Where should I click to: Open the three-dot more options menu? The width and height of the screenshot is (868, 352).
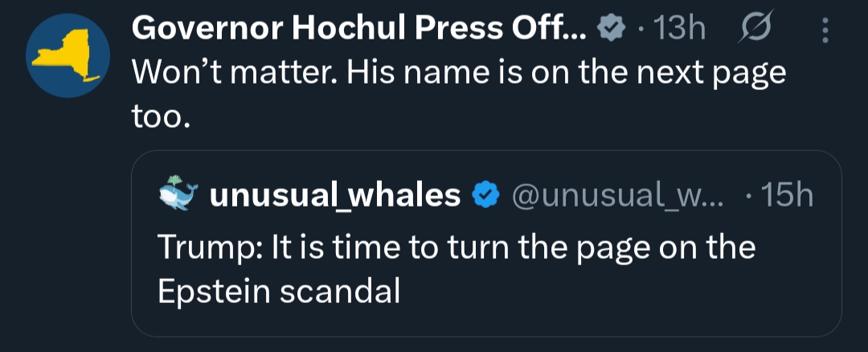pyautogui.click(x=825, y=30)
